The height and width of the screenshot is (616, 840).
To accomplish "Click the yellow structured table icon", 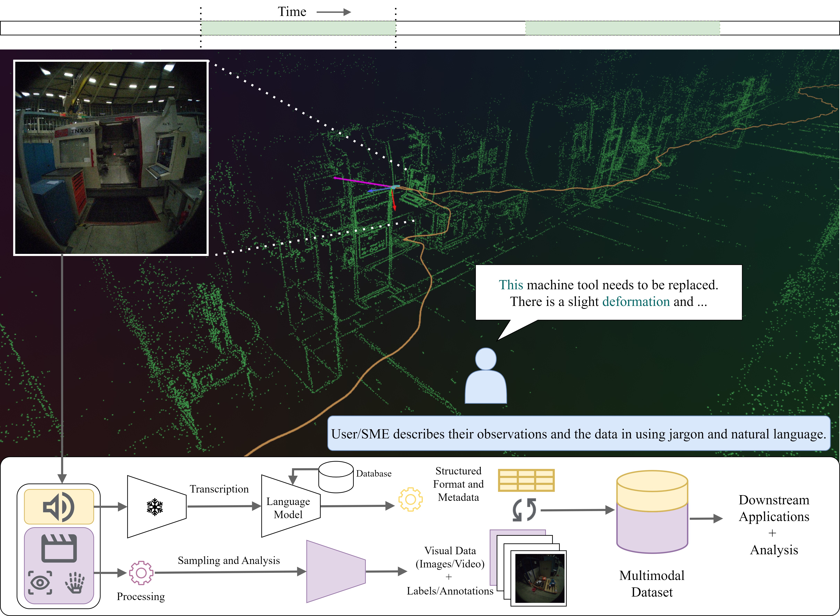I will click(526, 480).
